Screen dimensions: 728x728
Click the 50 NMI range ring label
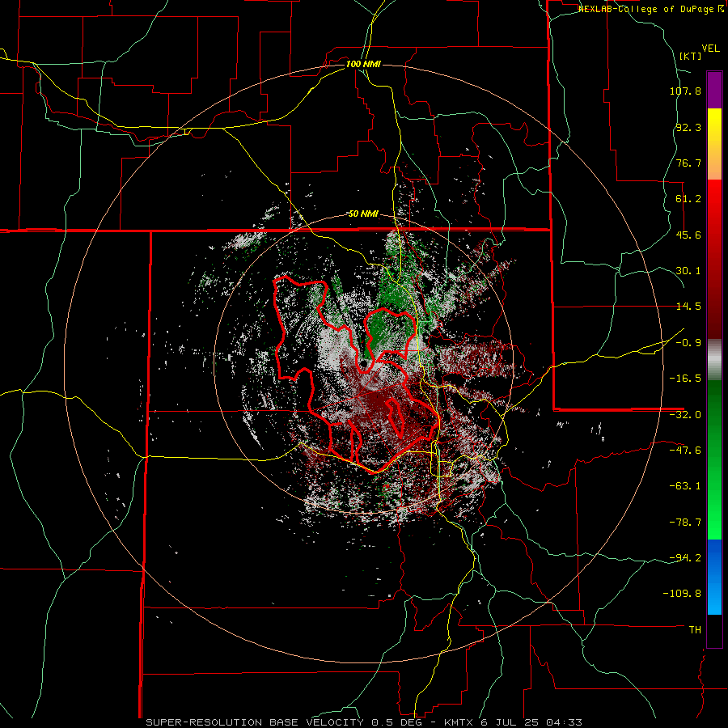(363, 214)
